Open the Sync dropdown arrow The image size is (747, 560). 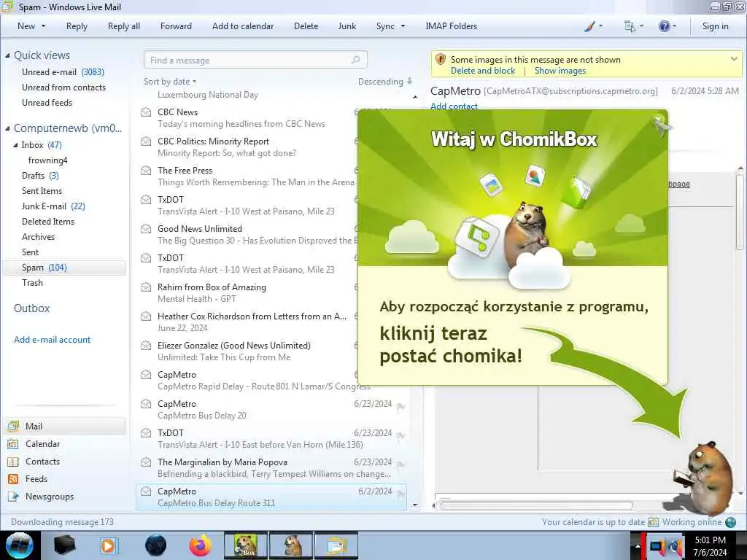pyautogui.click(x=403, y=26)
